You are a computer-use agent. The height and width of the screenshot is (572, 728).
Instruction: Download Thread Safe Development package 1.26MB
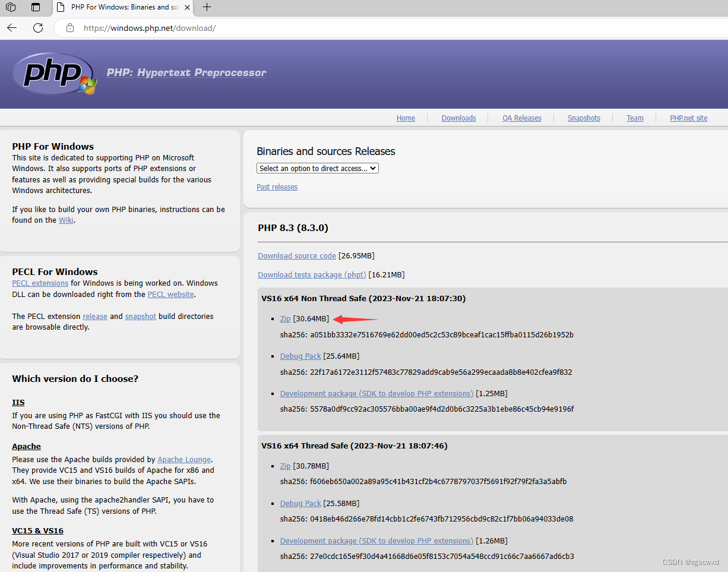[376, 541]
